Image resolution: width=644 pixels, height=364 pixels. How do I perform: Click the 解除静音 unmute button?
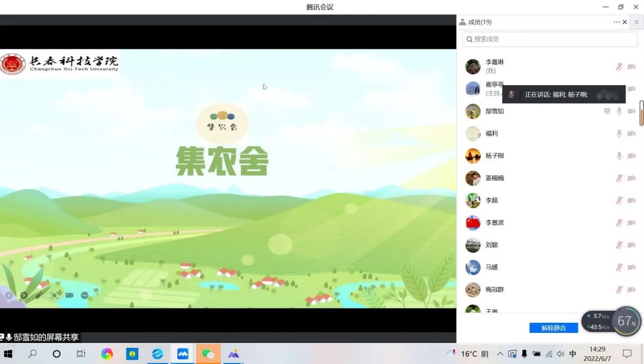click(553, 328)
